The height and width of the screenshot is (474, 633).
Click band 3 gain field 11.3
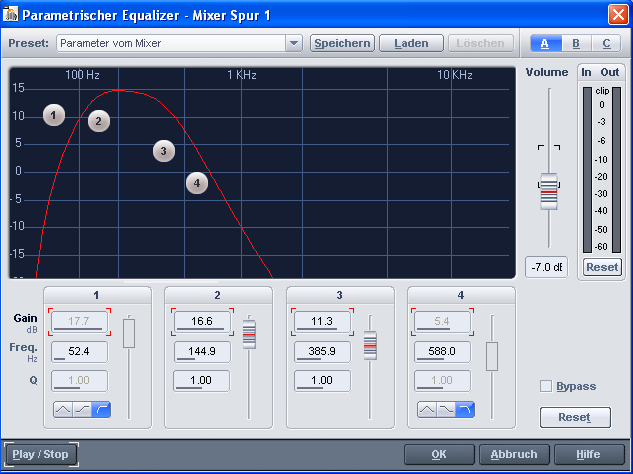tap(323, 322)
